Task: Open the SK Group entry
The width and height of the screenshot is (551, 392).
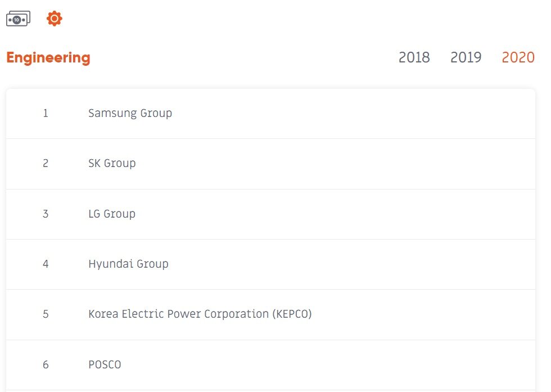Action: [112, 164]
